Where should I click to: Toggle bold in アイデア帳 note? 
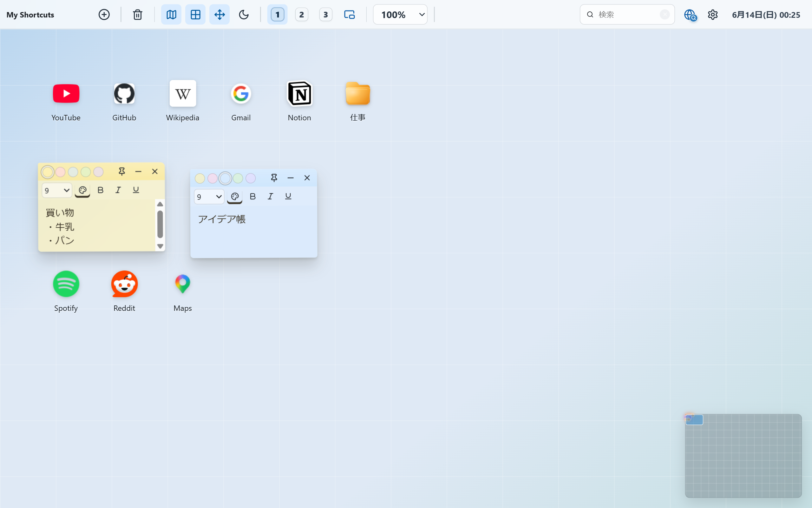[253, 197]
